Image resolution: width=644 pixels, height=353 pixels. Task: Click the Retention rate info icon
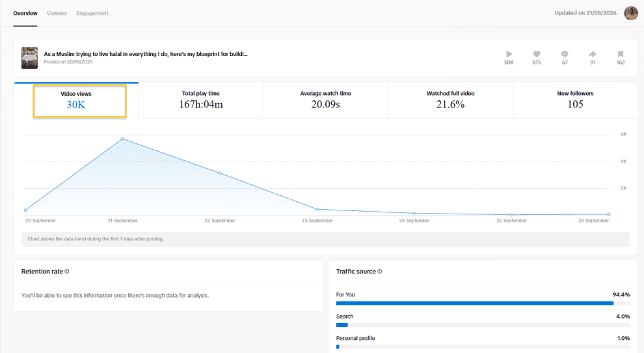[x=67, y=272]
